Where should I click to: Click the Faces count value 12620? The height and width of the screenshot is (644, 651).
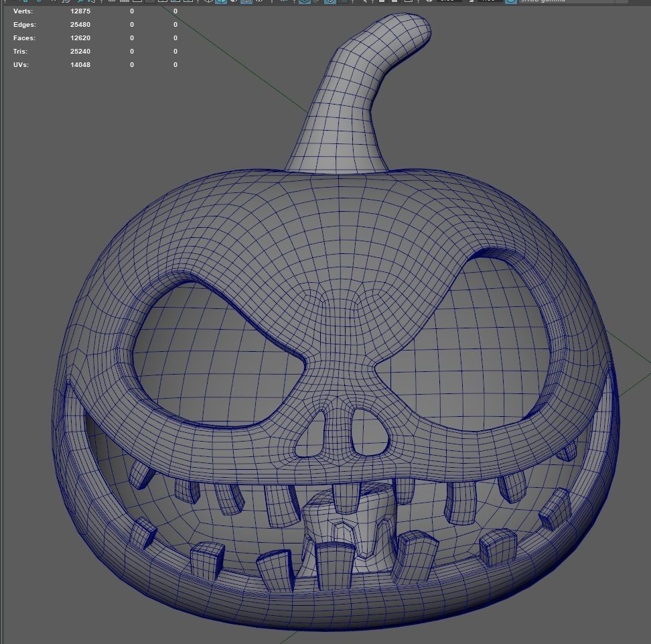coord(80,38)
